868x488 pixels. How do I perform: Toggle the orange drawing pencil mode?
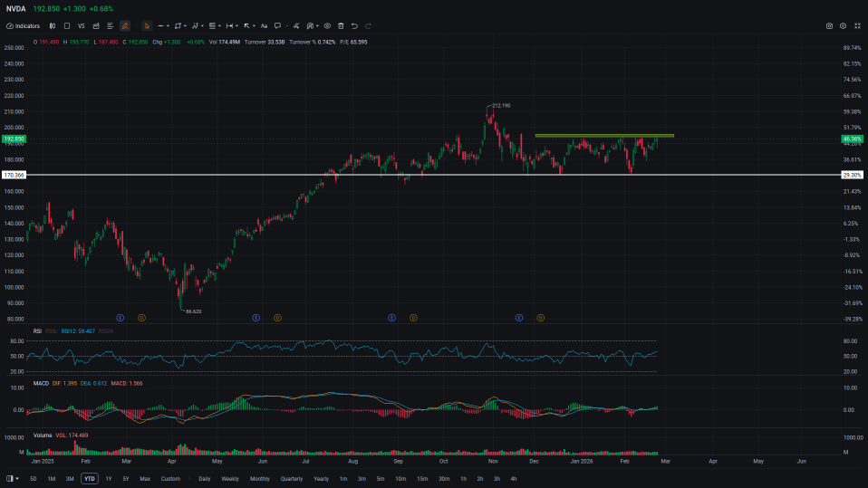click(x=125, y=26)
